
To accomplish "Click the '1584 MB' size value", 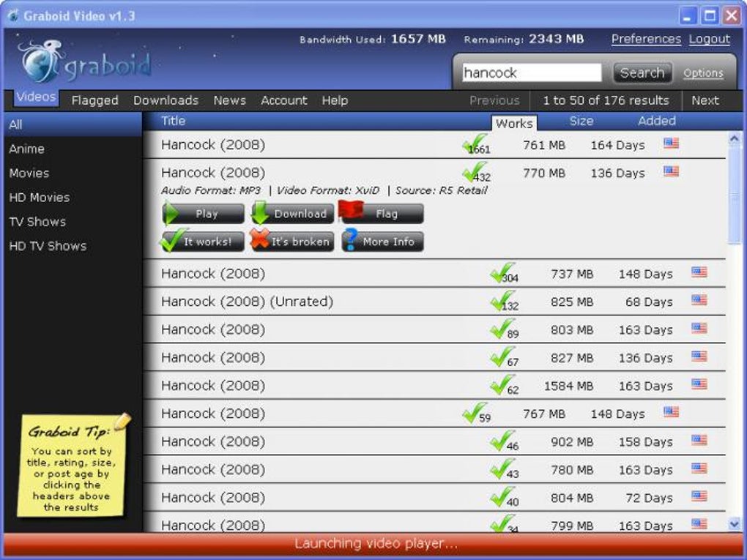I will click(x=569, y=386).
